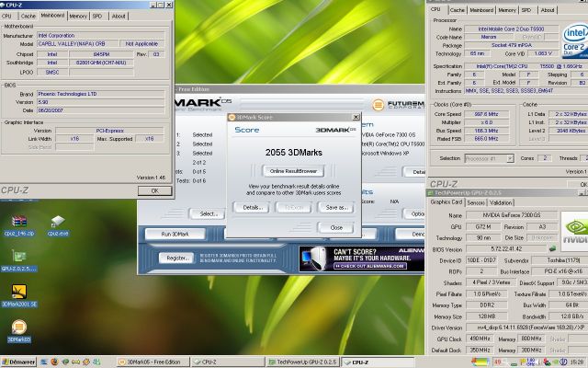The height and width of the screenshot is (368, 588).
Task: Click the Intel Core 2 logo in CPU-Z
Action: (575, 41)
